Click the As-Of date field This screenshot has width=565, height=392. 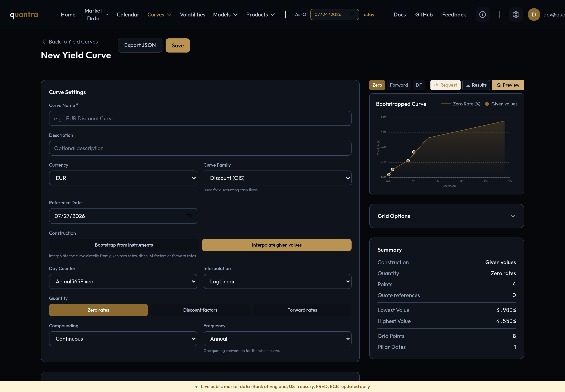tap(334, 15)
